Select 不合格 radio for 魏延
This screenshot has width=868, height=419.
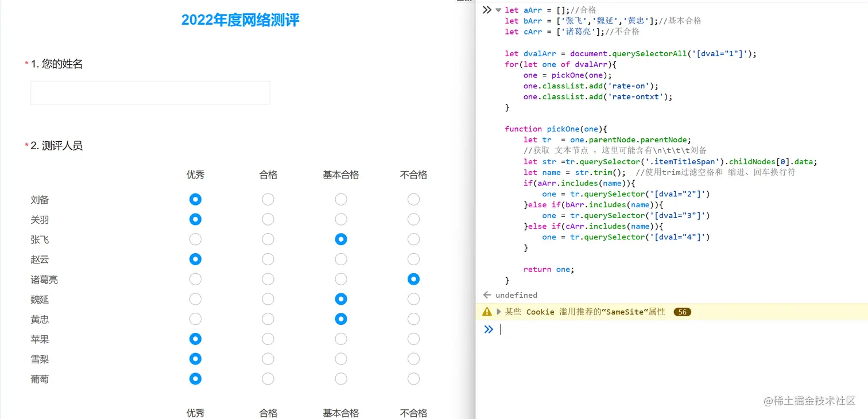[x=413, y=299]
